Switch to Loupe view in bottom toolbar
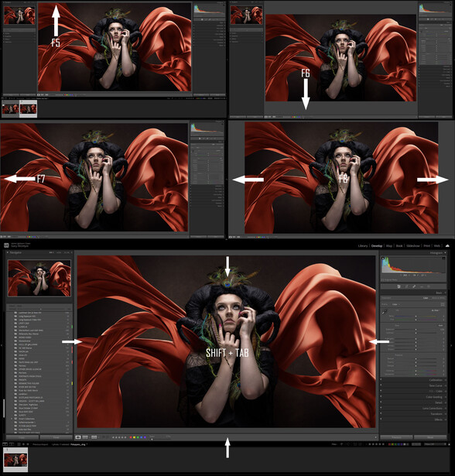 [78, 437]
